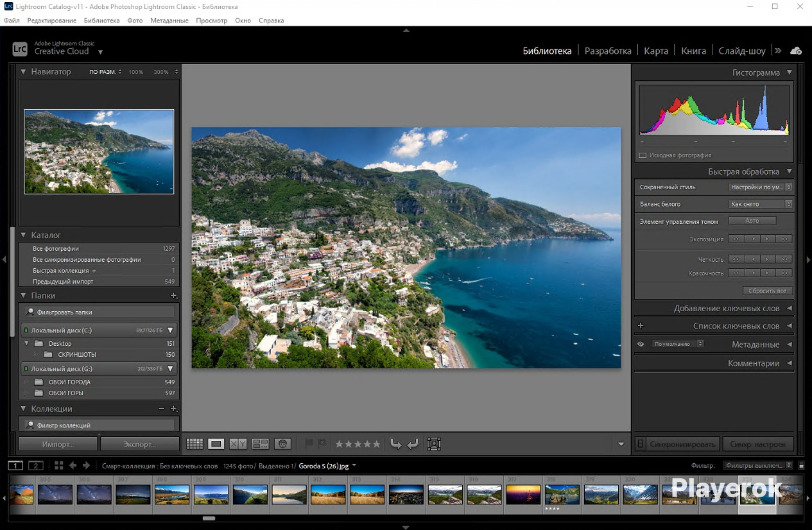The image size is (812, 530).
Task: Open second window button 2
Action: coord(35,466)
